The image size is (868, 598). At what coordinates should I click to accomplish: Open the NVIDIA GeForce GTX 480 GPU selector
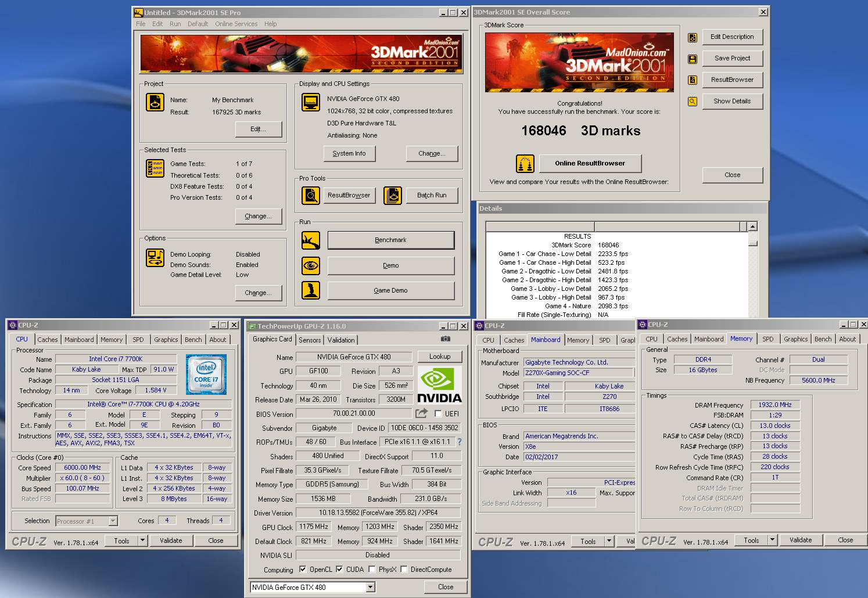pos(313,587)
